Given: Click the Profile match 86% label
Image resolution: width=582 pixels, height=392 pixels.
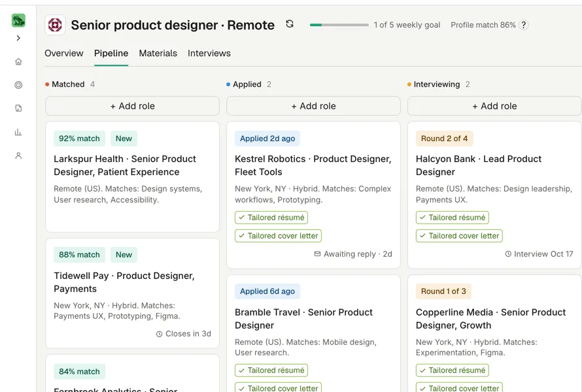Looking at the screenshot, I should [x=483, y=25].
